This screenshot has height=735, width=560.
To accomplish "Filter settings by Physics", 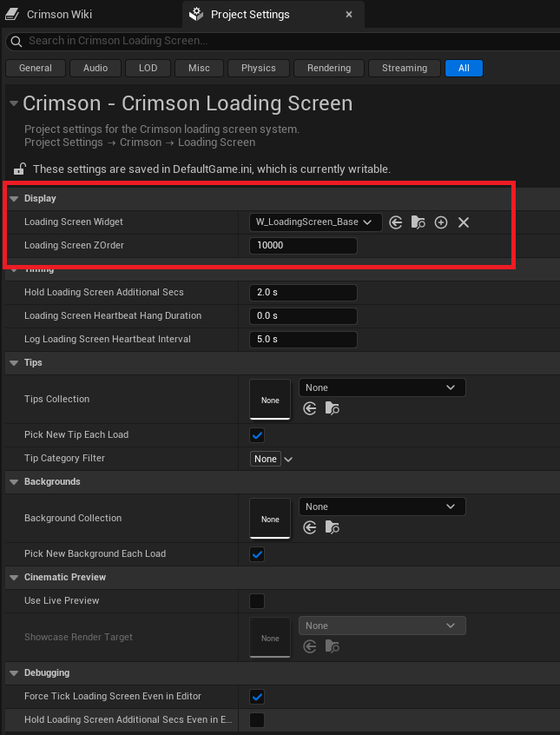I will click(x=259, y=68).
